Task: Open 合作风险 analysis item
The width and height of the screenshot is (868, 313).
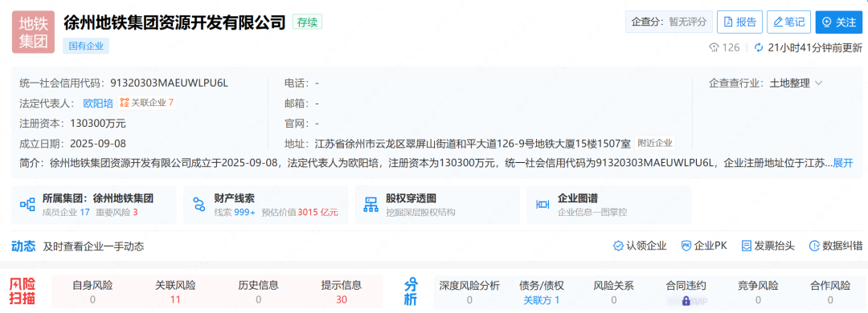Action: click(830, 292)
